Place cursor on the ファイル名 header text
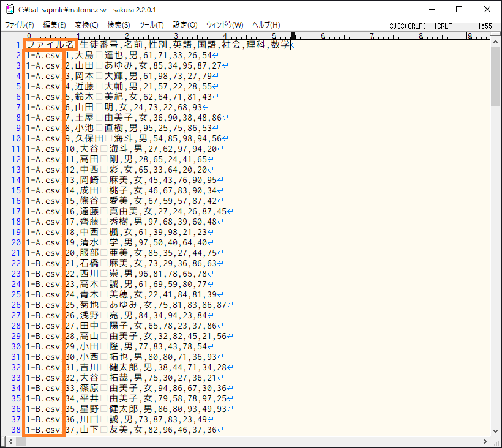 coord(50,45)
